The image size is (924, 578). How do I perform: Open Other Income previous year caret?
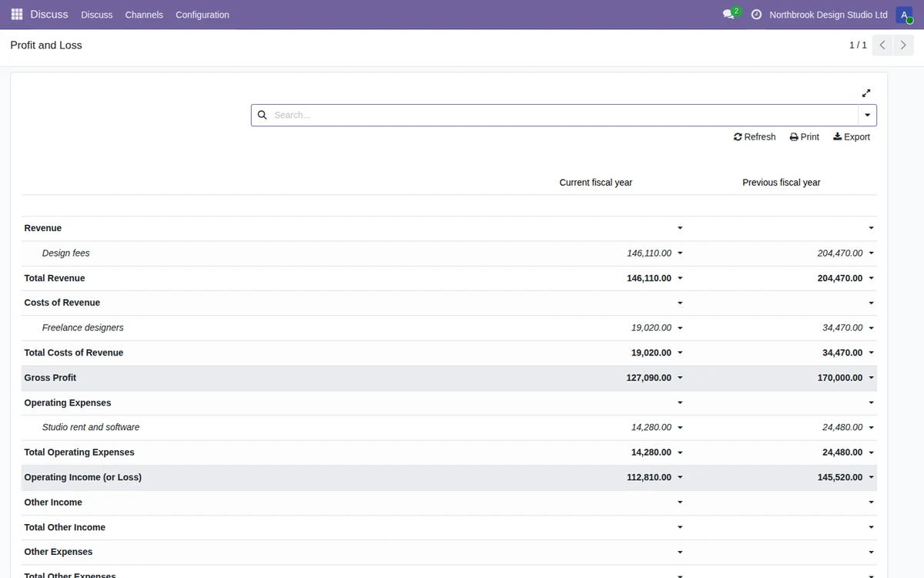872,502
